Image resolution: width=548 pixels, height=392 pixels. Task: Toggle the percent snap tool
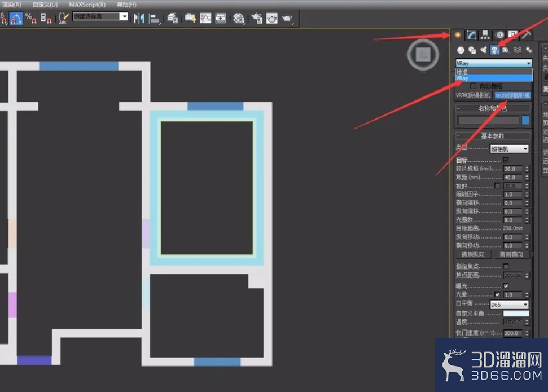point(30,18)
